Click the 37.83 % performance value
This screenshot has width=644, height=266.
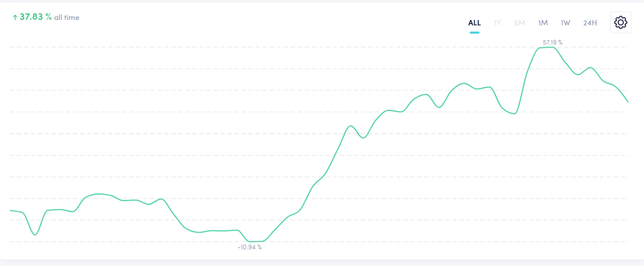(x=36, y=17)
